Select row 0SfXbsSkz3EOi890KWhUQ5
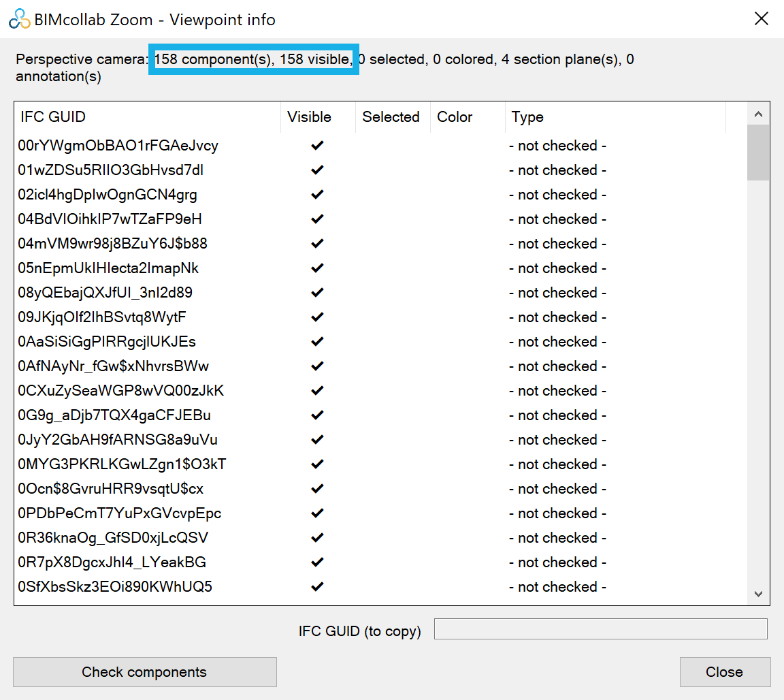The width and height of the screenshot is (784, 700). pyautogui.click(x=380, y=587)
